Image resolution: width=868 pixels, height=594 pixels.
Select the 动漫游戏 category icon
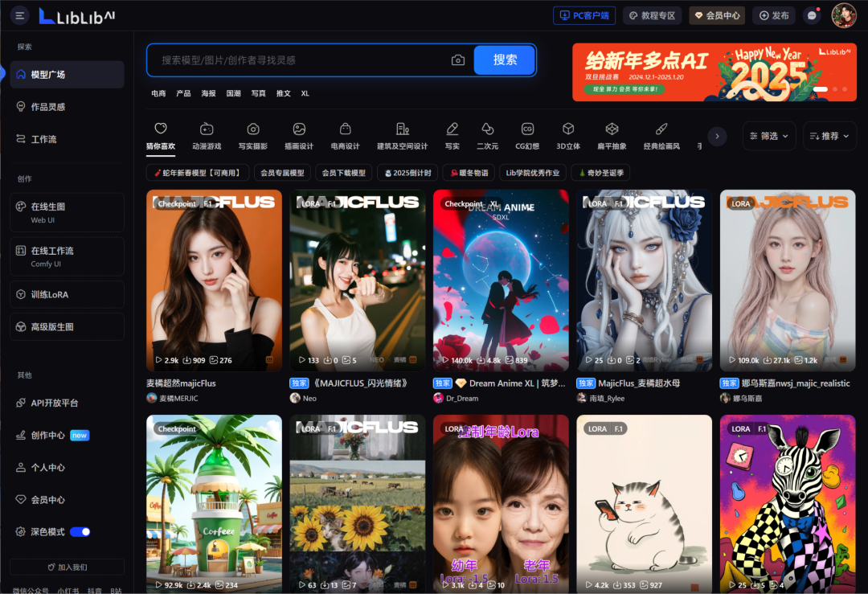pyautogui.click(x=206, y=130)
